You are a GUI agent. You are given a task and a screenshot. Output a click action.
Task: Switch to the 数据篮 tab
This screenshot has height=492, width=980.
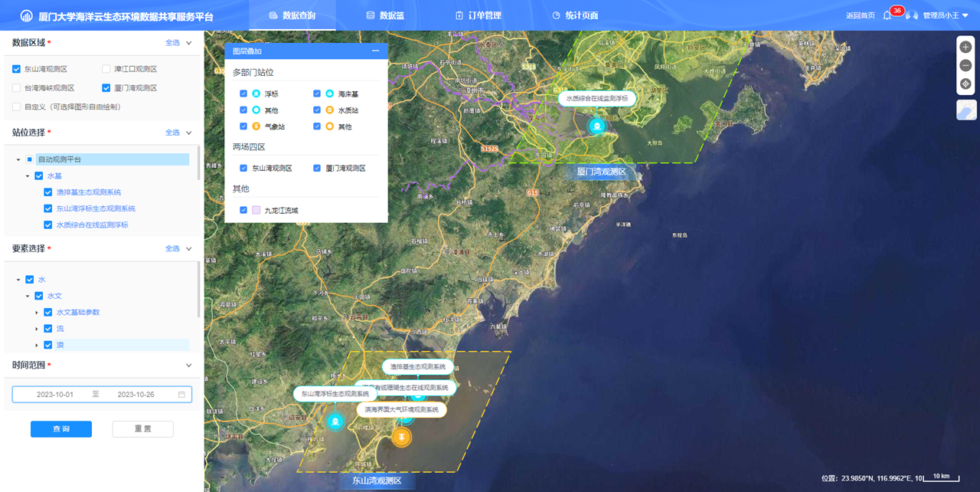tap(384, 15)
